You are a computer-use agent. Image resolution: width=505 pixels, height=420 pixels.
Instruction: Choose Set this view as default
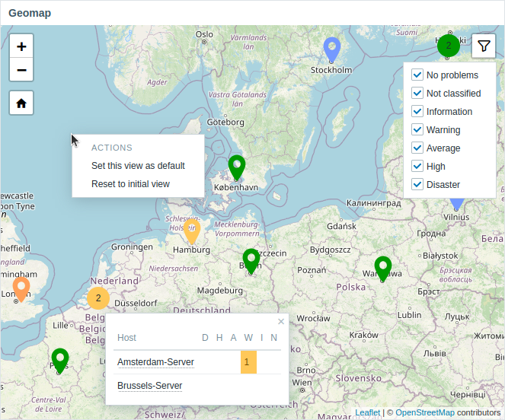(138, 165)
